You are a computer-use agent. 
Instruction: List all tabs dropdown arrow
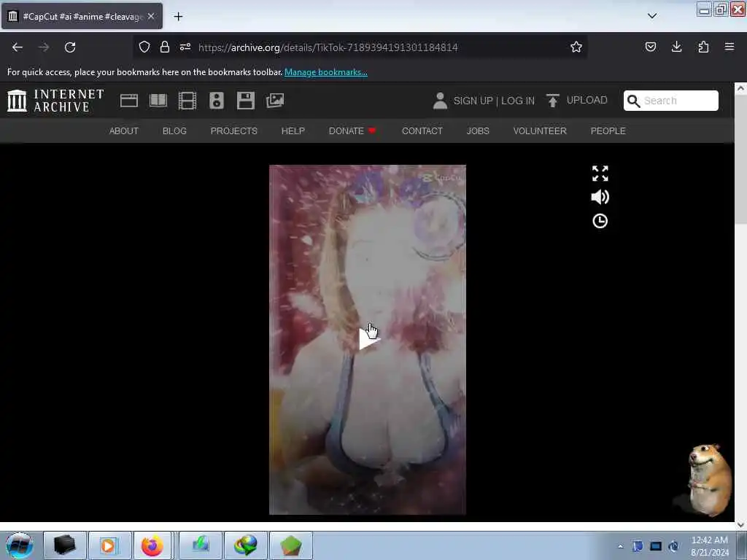pyautogui.click(x=652, y=16)
